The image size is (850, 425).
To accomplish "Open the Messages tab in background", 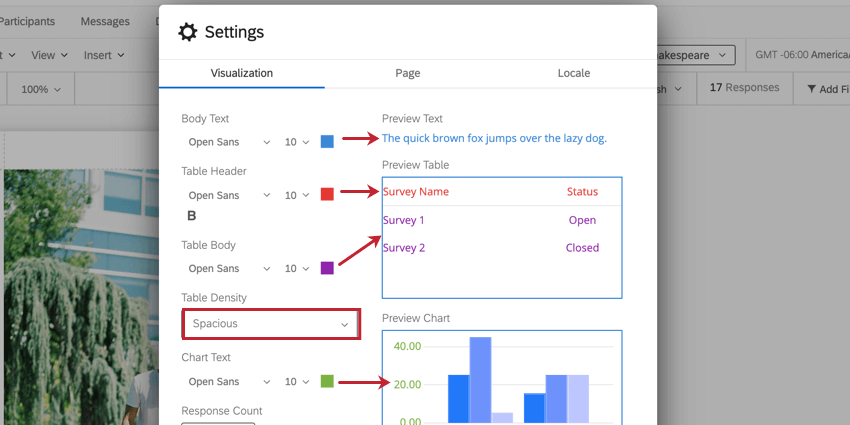I will tap(105, 21).
